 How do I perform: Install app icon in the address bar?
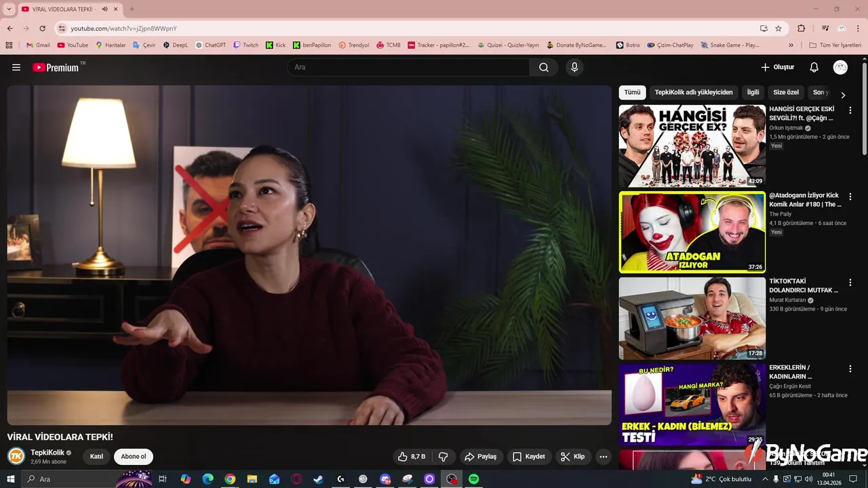(764, 28)
